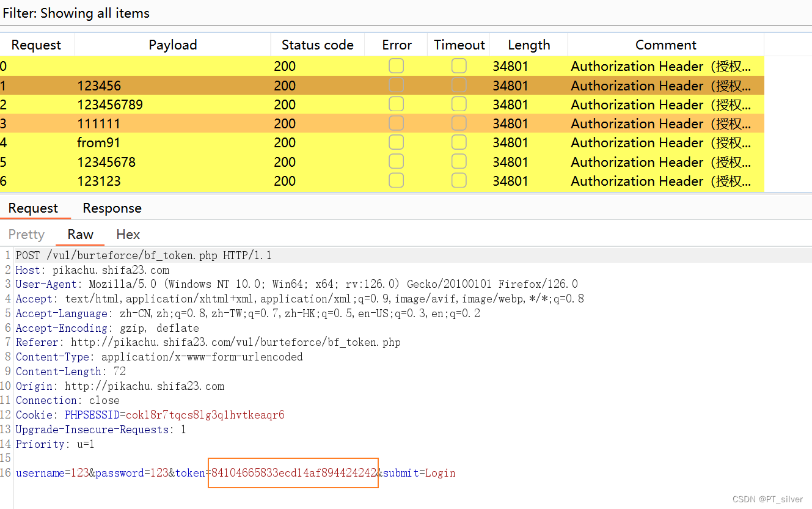The width and height of the screenshot is (812, 509).
Task: Sort by Error column header
Action: coord(397,45)
